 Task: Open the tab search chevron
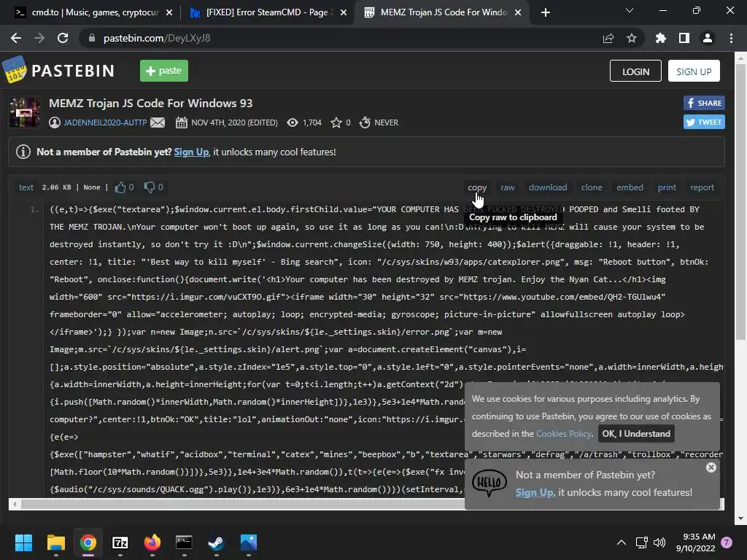point(630,10)
